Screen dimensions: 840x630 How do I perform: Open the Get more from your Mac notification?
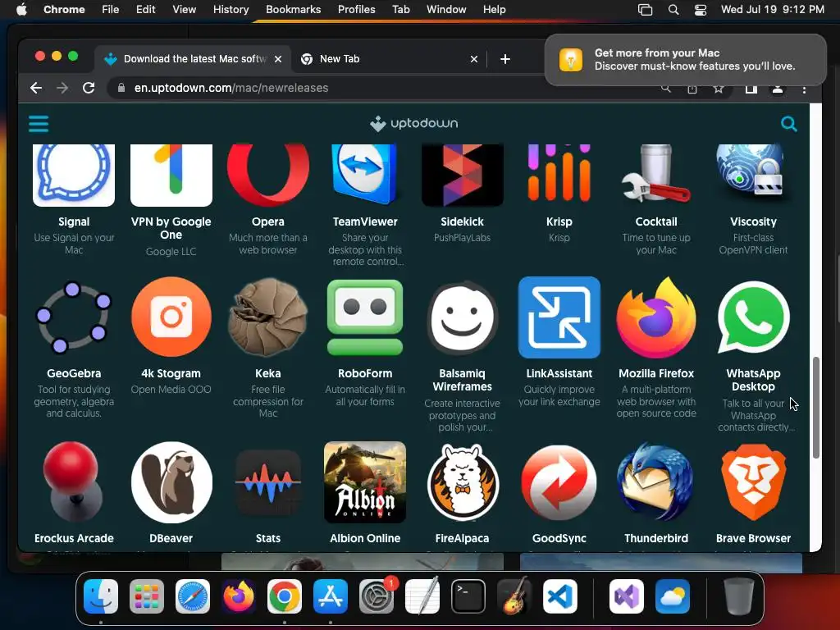pos(686,59)
